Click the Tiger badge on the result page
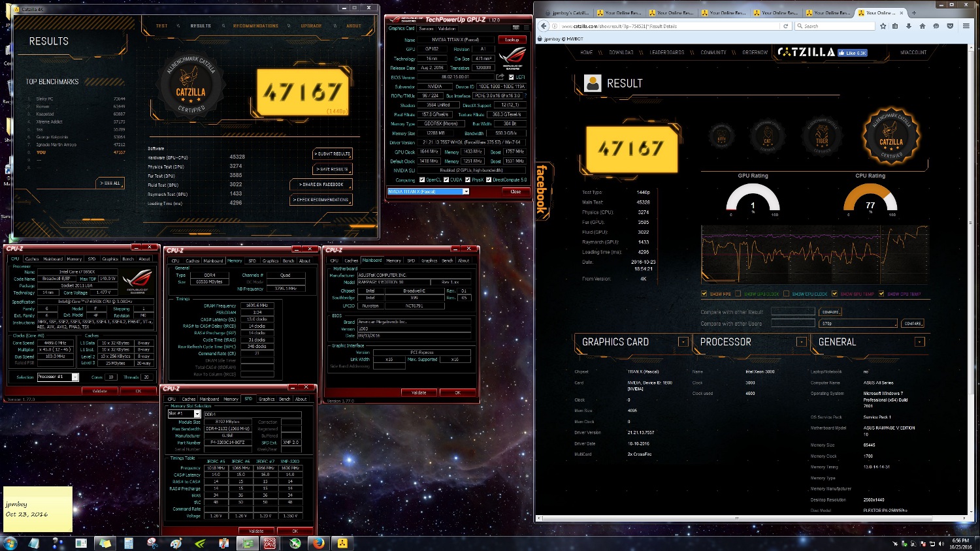This screenshot has height=551, width=980. tap(822, 136)
